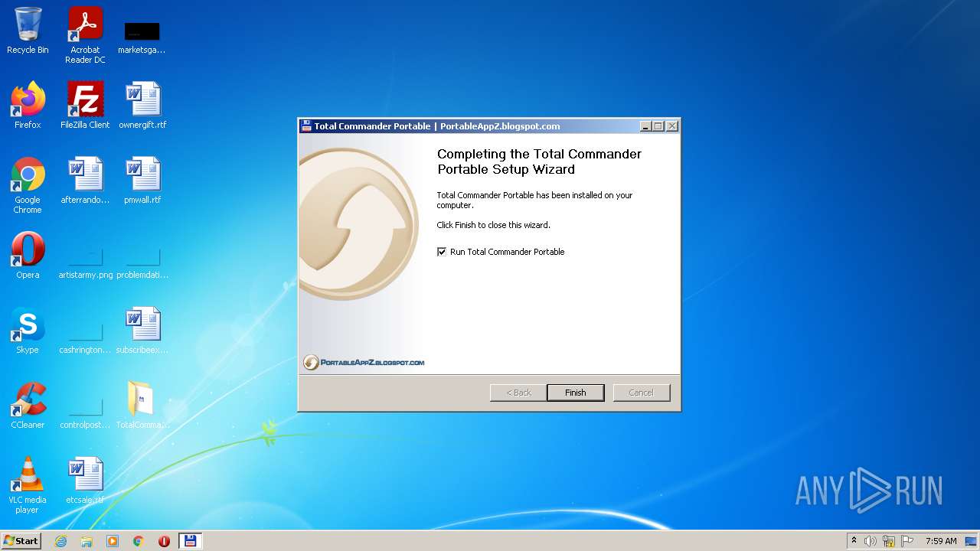980x551 pixels.
Task: Select the problemdati file icon
Action: click(142, 264)
